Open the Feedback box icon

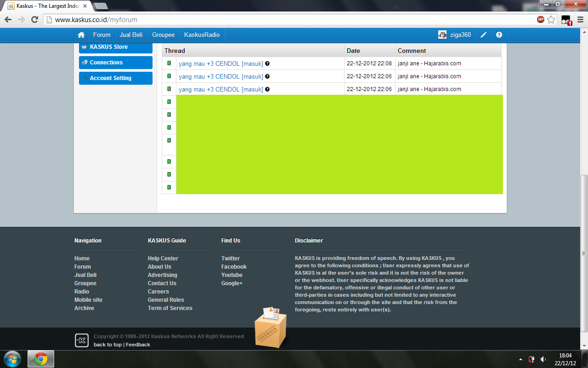point(271,327)
